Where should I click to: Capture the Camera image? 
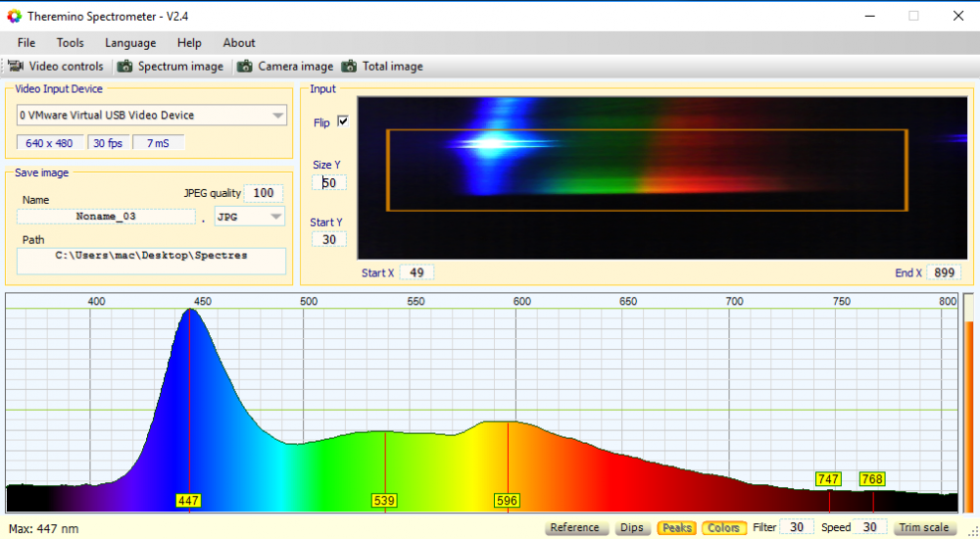coord(285,67)
